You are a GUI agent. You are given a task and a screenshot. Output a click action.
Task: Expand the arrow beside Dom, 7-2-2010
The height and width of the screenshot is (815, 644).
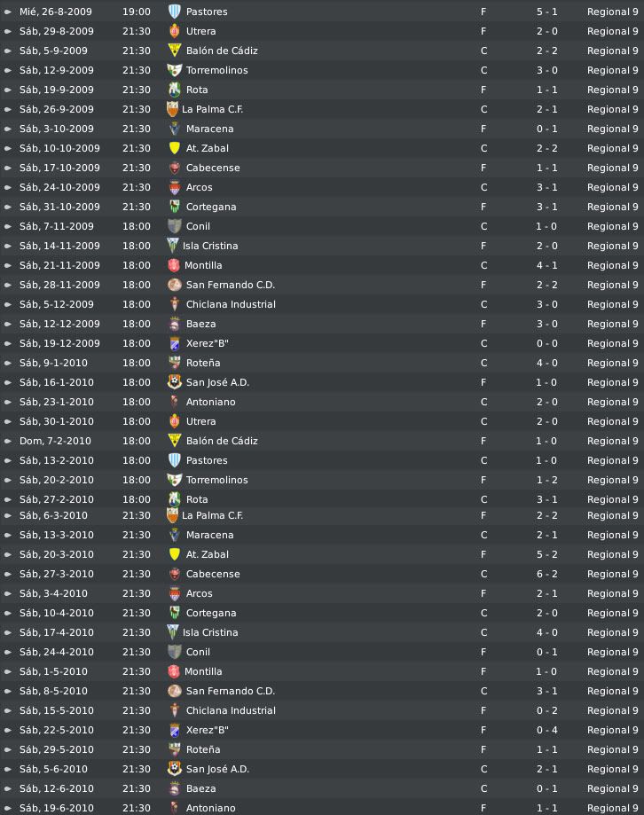[x=8, y=441]
